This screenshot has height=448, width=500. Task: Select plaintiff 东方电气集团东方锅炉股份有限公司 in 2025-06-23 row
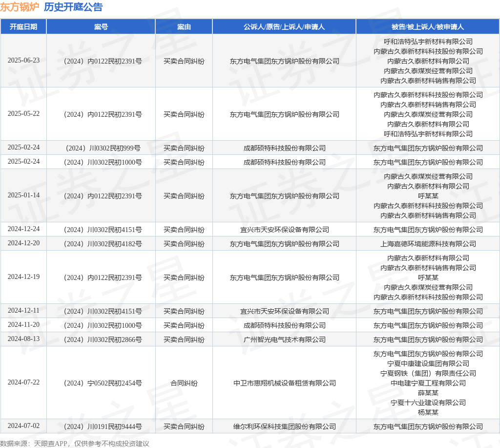point(285,61)
